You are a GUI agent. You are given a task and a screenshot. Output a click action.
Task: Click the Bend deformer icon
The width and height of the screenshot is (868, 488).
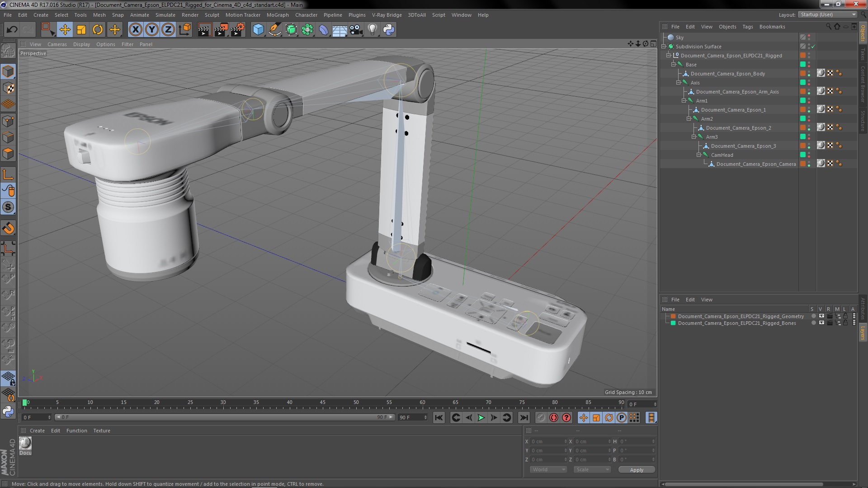324,30
